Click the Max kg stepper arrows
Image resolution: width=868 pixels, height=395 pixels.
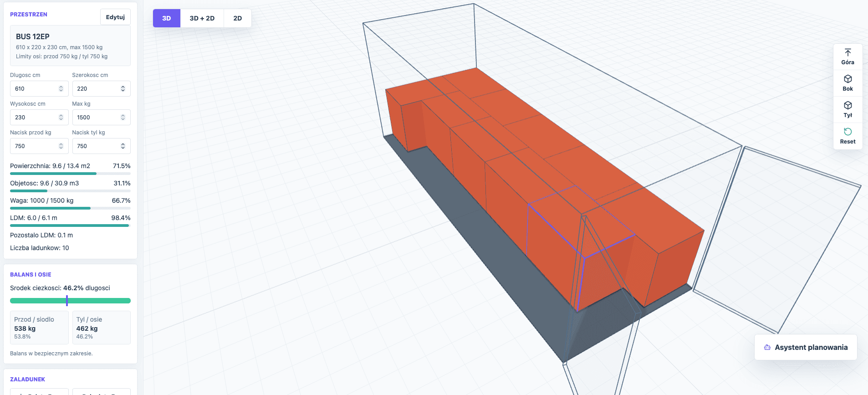123,117
